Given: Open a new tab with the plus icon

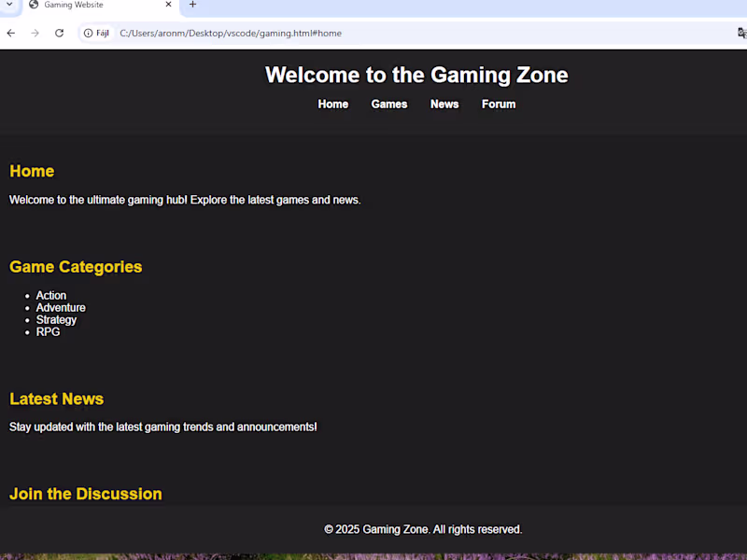Looking at the screenshot, I should (x=192, y=5).
